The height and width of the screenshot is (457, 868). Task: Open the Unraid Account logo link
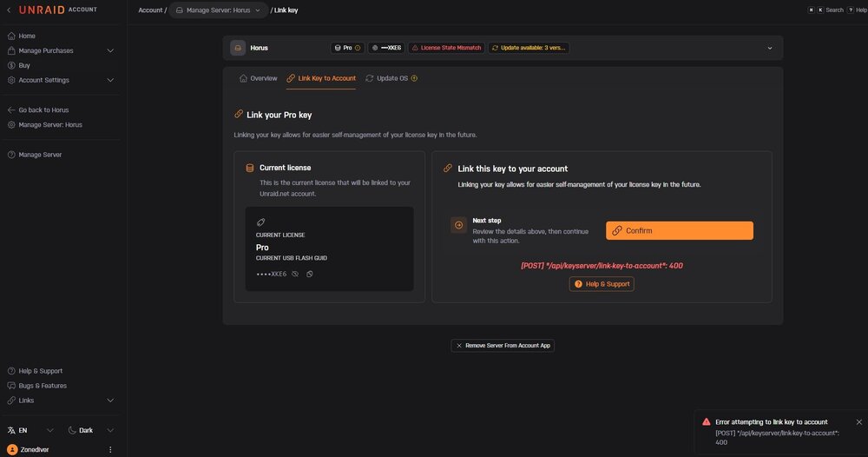(x=57, y=10)
